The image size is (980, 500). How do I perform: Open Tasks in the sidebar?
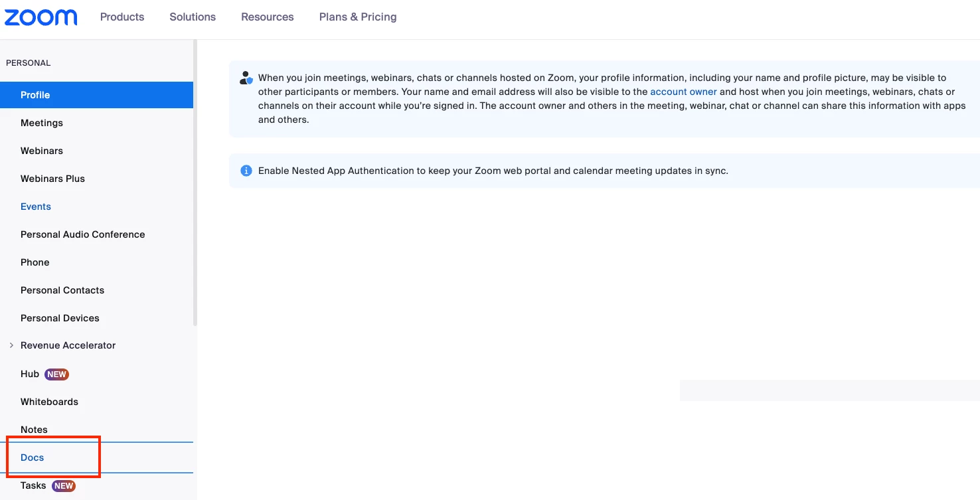pyautogui.click(x=33, y=485)
